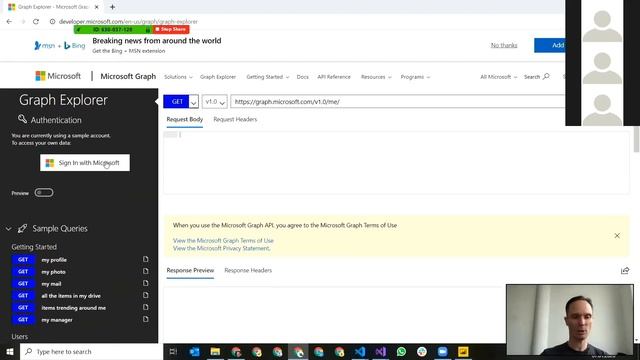This screenshot has height=360, width=640.
Task: Click the Sample Queries rocket icon
Action: [22, 229]
